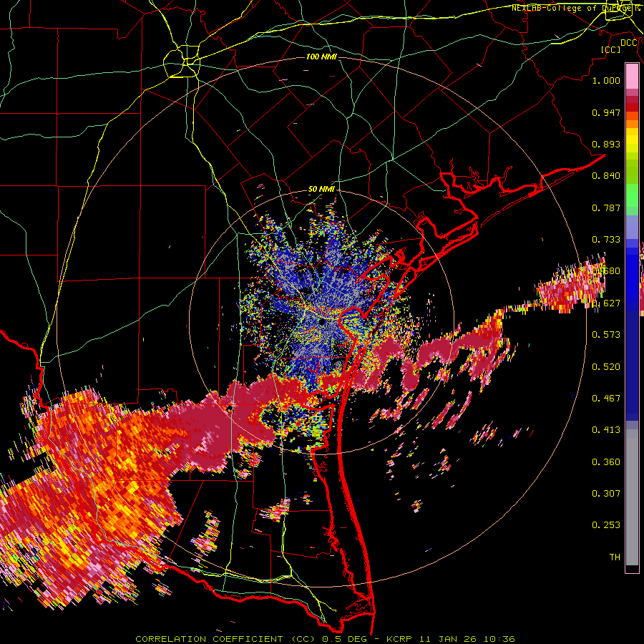Viewport: 644px width, 644px height.
Task: Click the 0.520 legend value
Action: click(x=606, y=367)
